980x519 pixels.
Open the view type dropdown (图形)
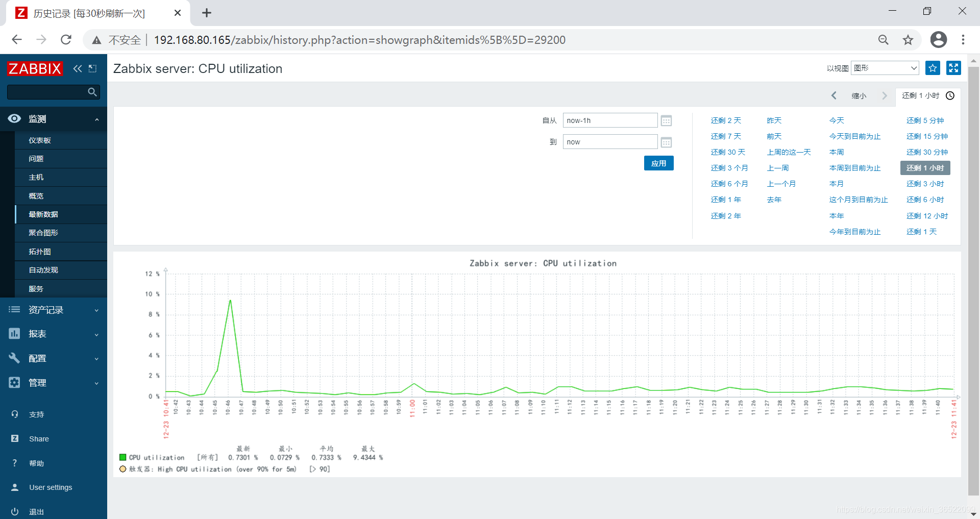(x=885, y=68)
